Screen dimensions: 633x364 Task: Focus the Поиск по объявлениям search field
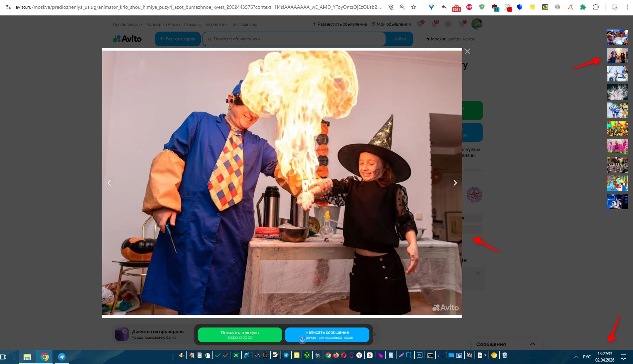tap(294, 39)
